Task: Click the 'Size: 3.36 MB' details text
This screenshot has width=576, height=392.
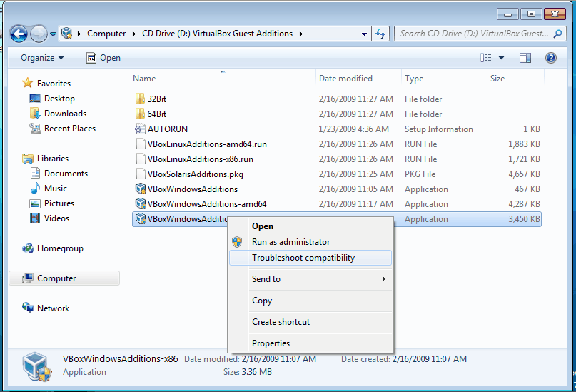Action: coord(248,372)
